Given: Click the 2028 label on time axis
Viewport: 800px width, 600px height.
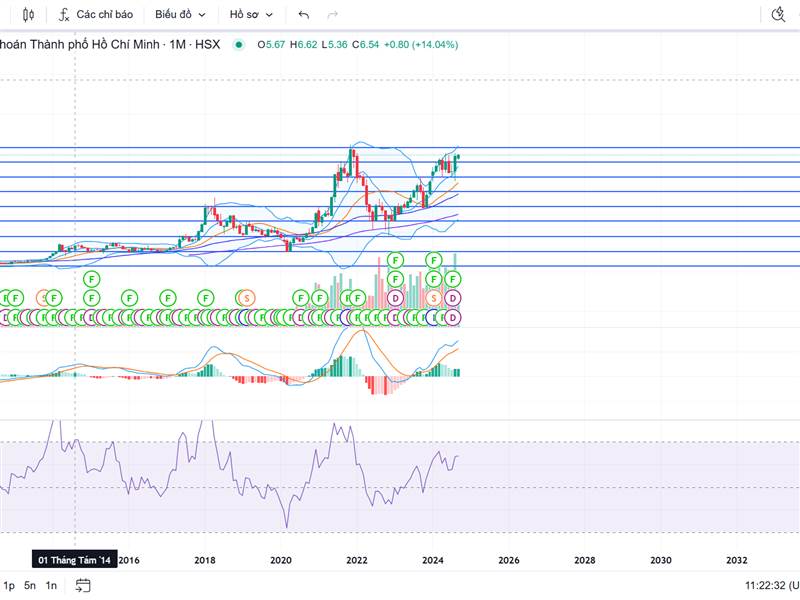Looking at the screenshot, I should click(585, 560).
